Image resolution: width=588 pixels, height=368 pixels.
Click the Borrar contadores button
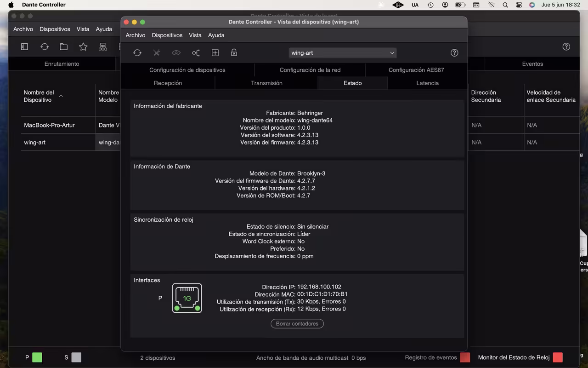coord(297,324)
